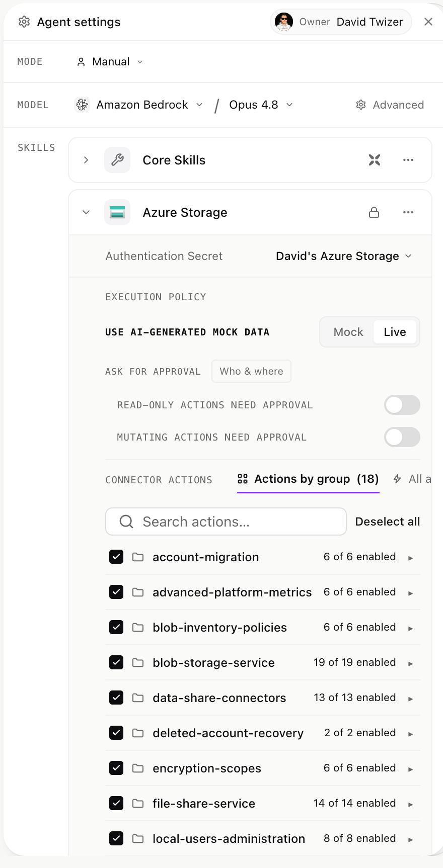Uncheck the data-share-connectors checkbox

(x=116, y=698)
